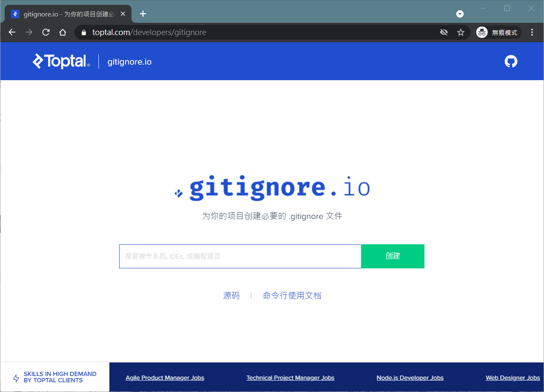Click the Toptal logo

click(x=61, y=61)
